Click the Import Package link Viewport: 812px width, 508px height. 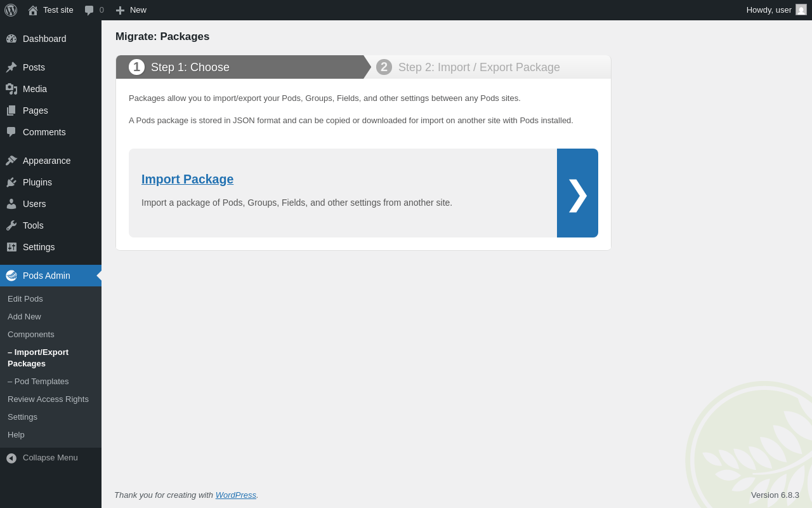[187, 179]
